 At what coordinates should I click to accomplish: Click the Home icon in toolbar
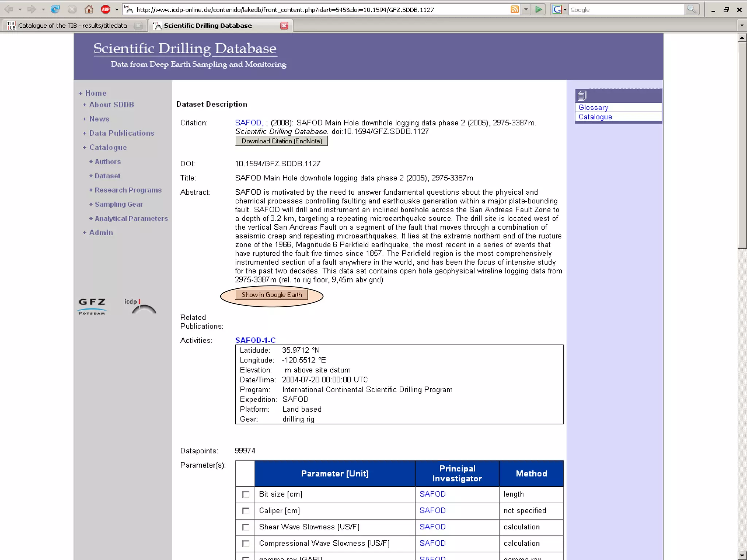point(89,9)
